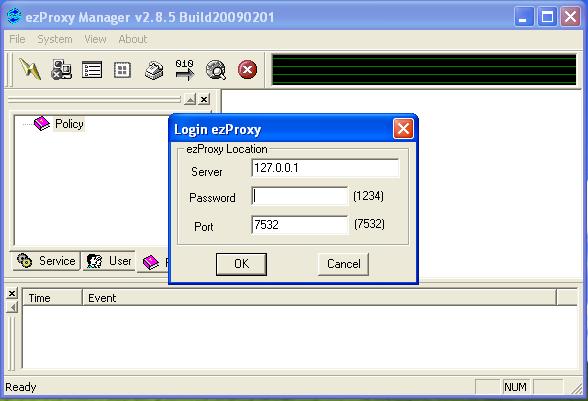Screen dimensions: 588x401
Task: Close the event log panel
Action: coord(12,293)
